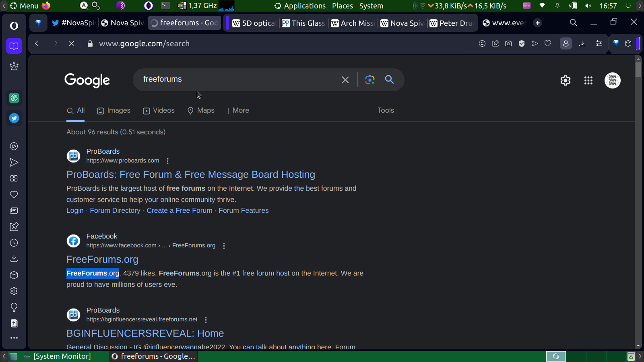Clear the search box with the X

tap(345, 80)
